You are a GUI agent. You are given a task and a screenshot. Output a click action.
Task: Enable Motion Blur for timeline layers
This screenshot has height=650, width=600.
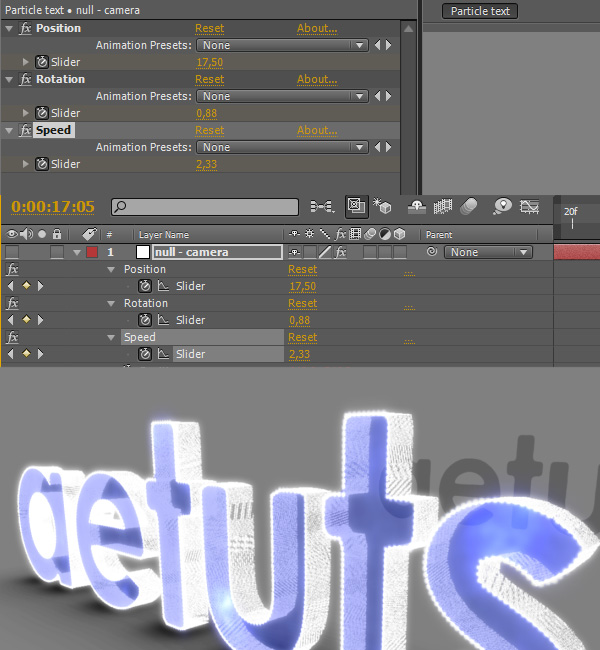[x=469, y=206]
